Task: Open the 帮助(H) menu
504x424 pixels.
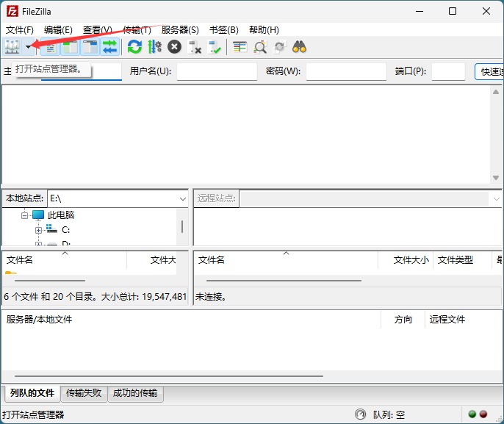Action: (264, 30)
